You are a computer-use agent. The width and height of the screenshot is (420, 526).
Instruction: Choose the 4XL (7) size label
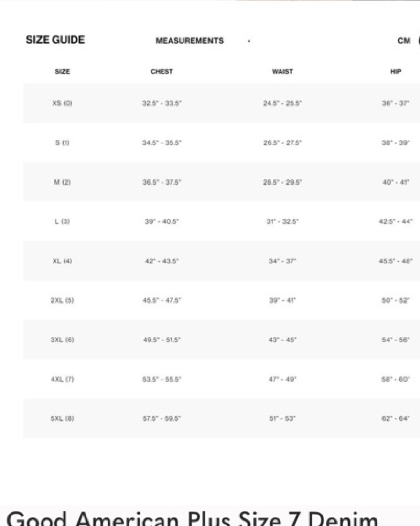(x=62, y=379)
